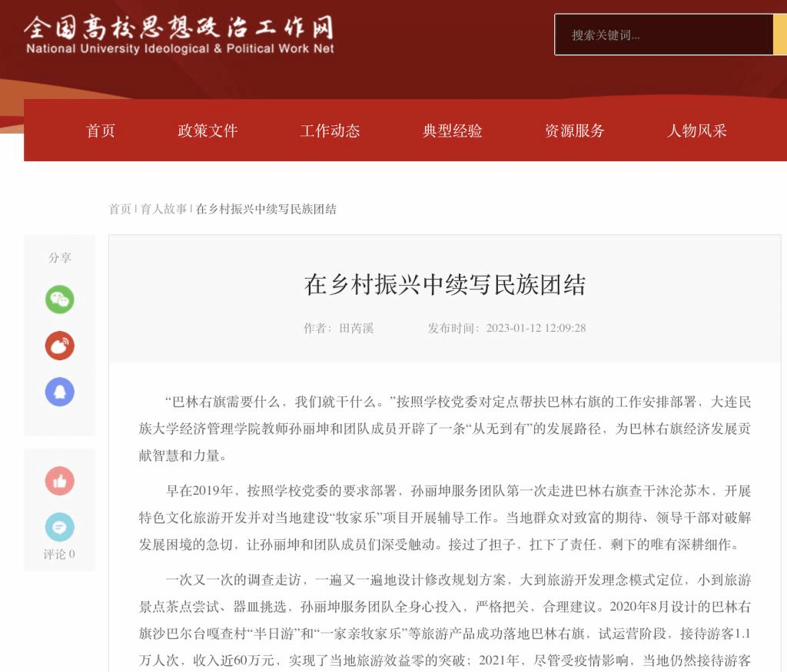Open comments using the speech bubble icon
Viewport: 787px width, 672px height.
click(x=60, y=527)
